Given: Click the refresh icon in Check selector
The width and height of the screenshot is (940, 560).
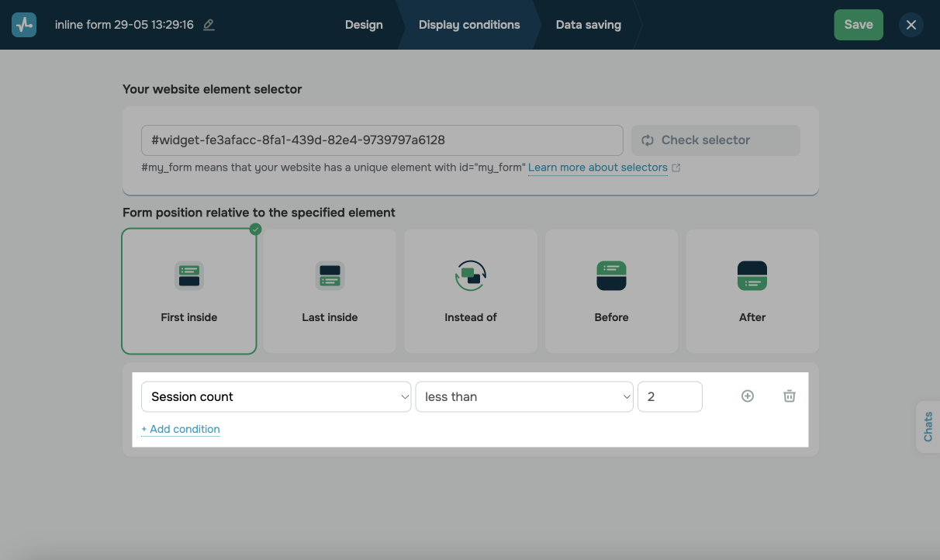Looking at the screenshot, I should coord(648,140).
